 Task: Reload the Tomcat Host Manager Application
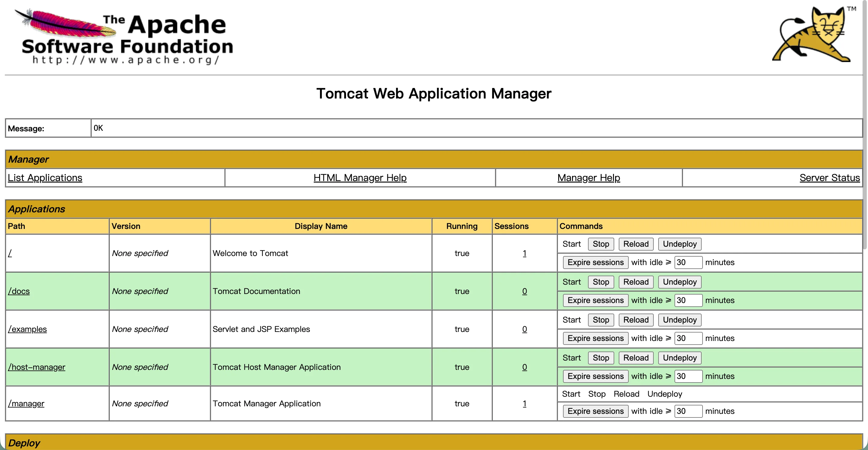636,358
